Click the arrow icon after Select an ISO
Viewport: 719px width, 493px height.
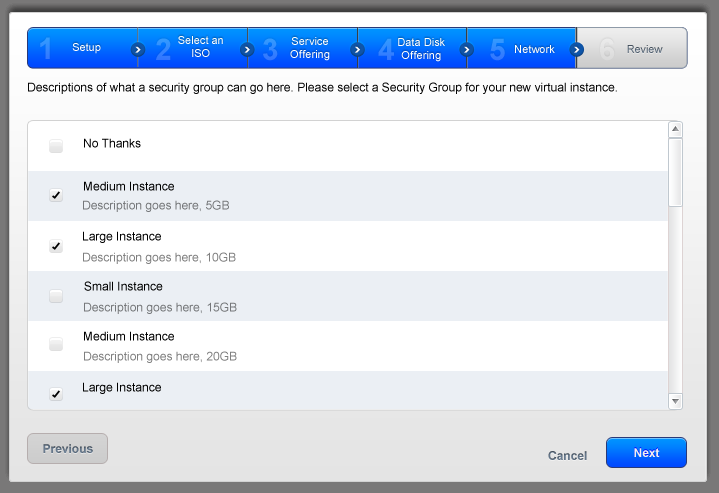[247, 49]
